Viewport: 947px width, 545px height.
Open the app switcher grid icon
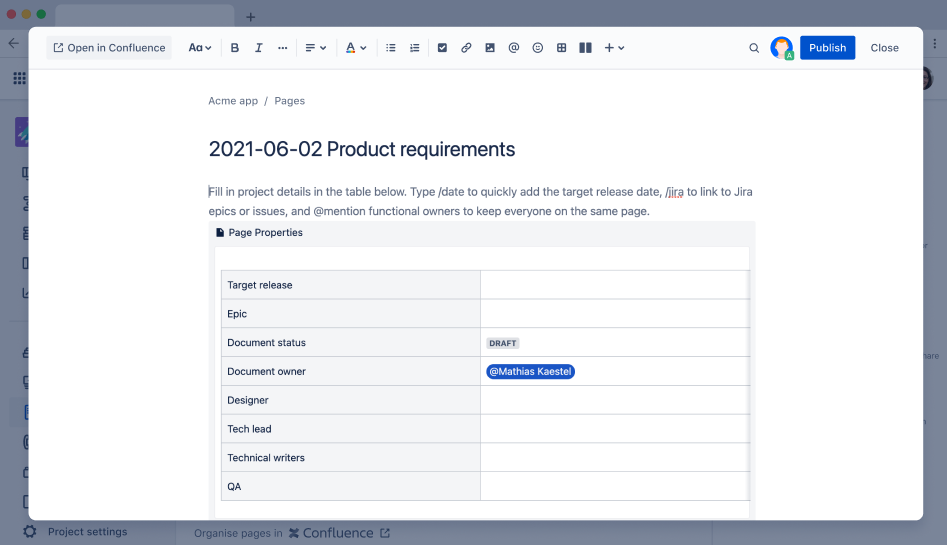(x=19, y=78)
